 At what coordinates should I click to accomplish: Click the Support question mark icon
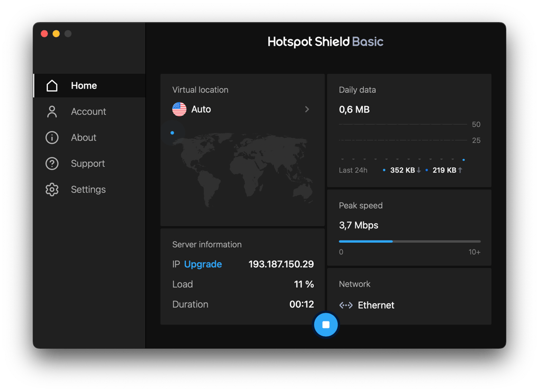tap(52, 164)
